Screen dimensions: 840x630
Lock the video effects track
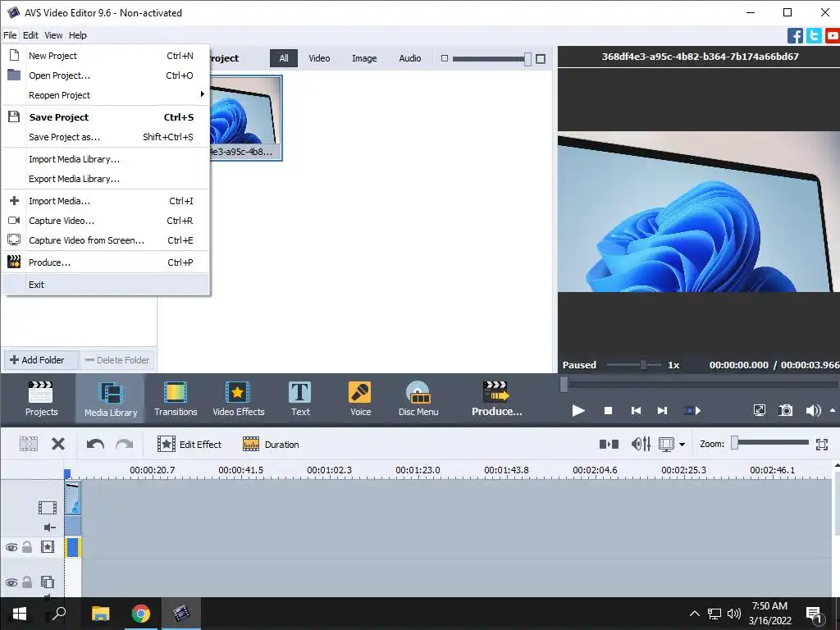(x=27, y=546)
